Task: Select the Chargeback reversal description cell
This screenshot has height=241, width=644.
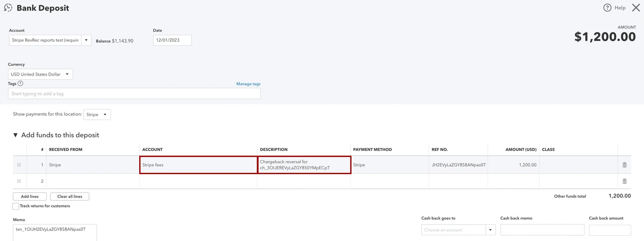Action: [304, 165]
